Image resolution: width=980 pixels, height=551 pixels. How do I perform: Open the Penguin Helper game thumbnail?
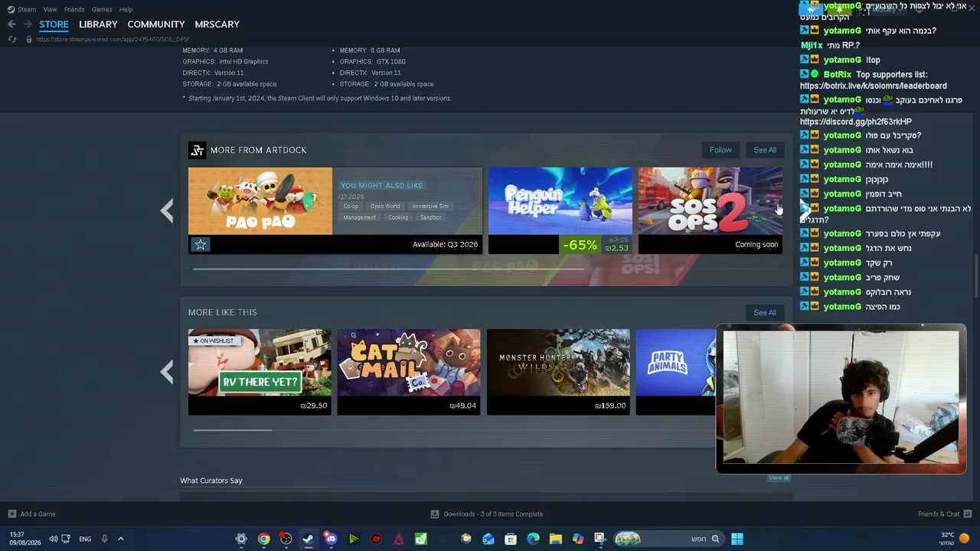click(x=560, y=201)
